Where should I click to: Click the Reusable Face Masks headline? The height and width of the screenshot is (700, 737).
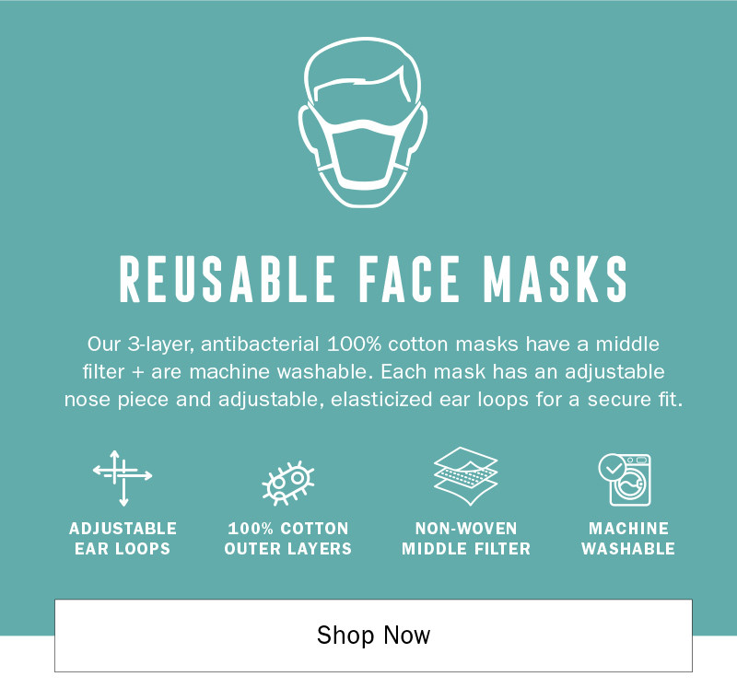pyautogui.click(x=373, y=279)
